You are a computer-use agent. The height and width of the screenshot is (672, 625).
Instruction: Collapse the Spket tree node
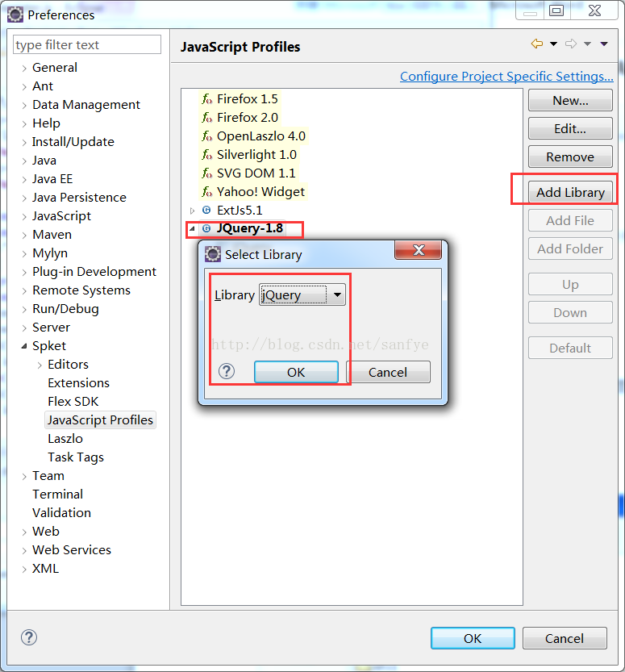(24, 346)
